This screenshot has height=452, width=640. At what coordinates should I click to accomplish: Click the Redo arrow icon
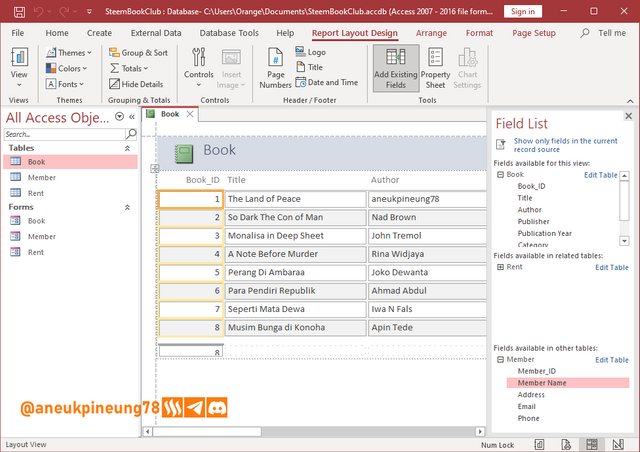coord(64,11)
